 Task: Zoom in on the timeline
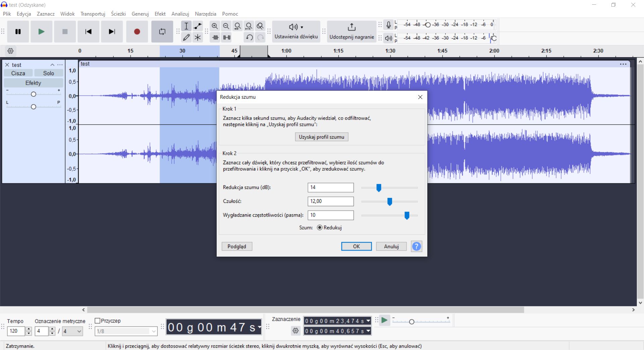tap(215, 26)
